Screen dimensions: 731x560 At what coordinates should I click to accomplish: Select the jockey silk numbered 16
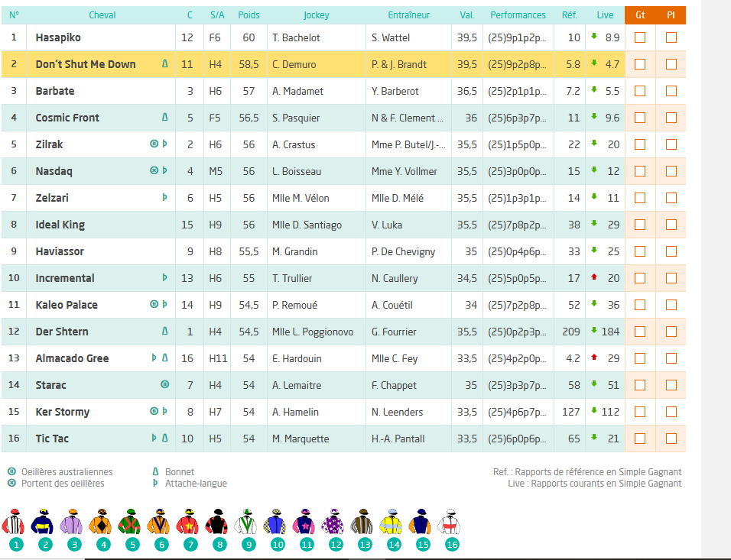coord(452,523)
